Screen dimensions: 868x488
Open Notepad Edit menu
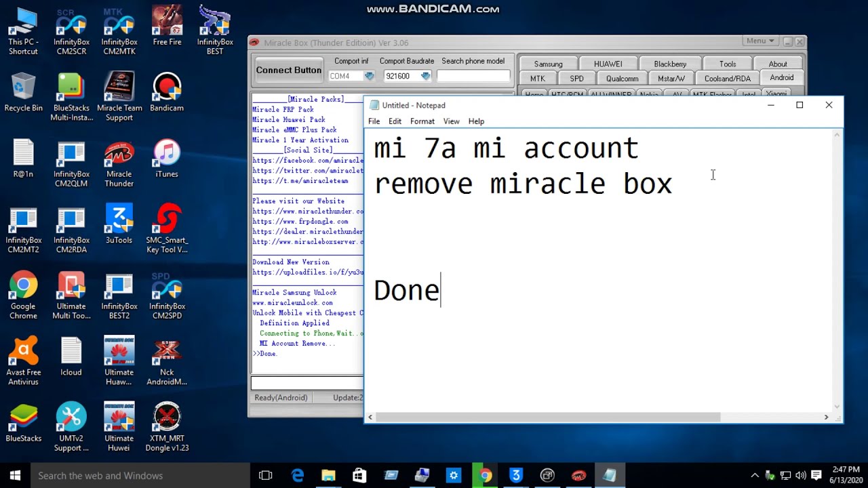pos(395,121)
